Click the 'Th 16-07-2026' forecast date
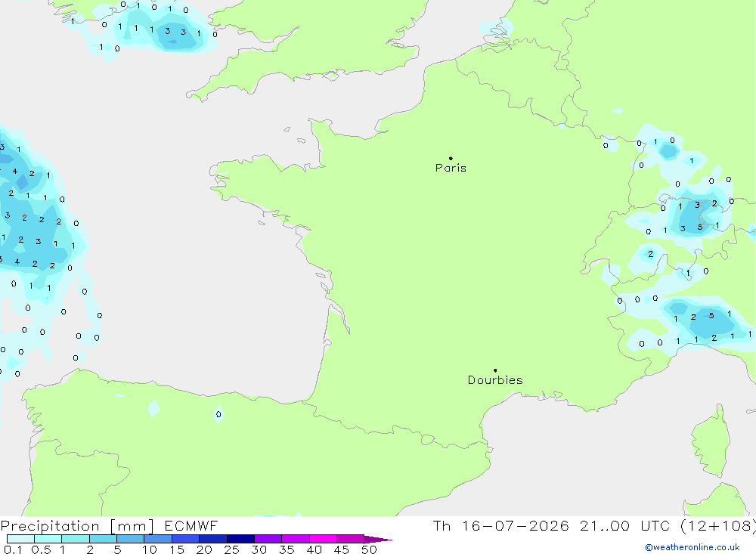Viewport: 756px width, 554px height. point(501,526)
